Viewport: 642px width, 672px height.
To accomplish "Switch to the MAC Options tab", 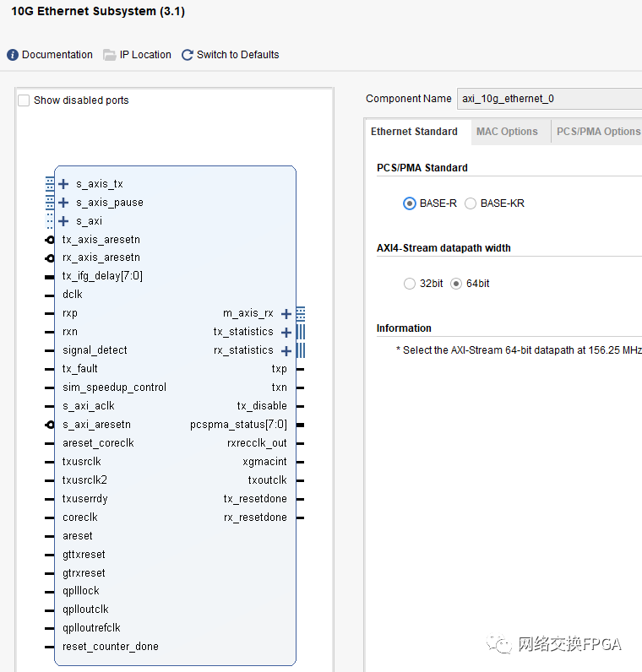I will click(507, 132).
